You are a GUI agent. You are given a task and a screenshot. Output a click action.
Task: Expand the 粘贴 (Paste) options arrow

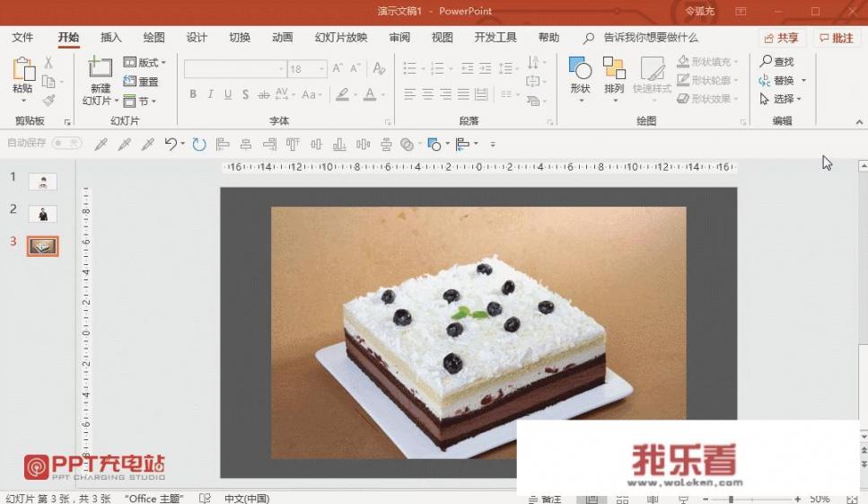[x=23, y=101]
